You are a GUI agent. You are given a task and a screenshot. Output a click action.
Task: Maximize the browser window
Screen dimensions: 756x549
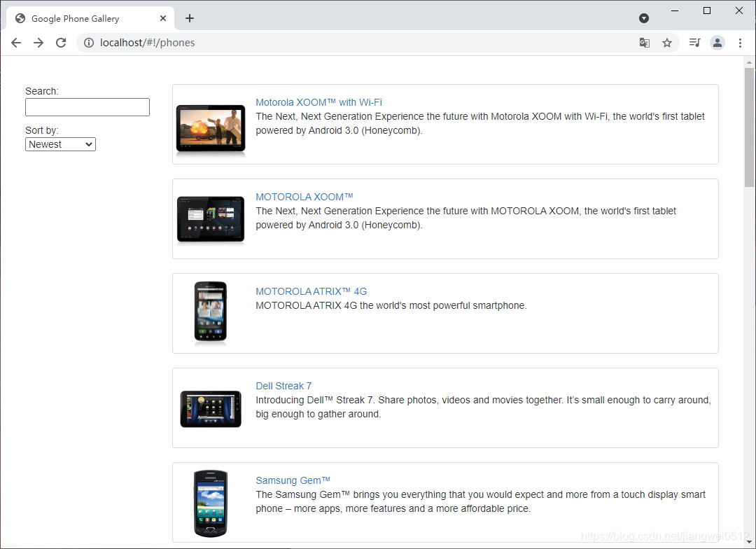click(707, 11)
